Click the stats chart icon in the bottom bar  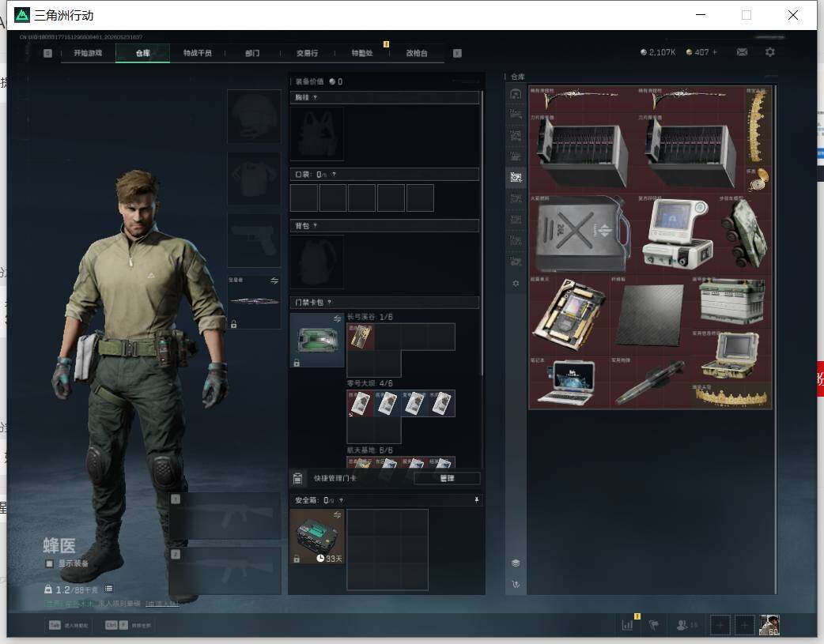pyautogui.click(x=627, y=625)
